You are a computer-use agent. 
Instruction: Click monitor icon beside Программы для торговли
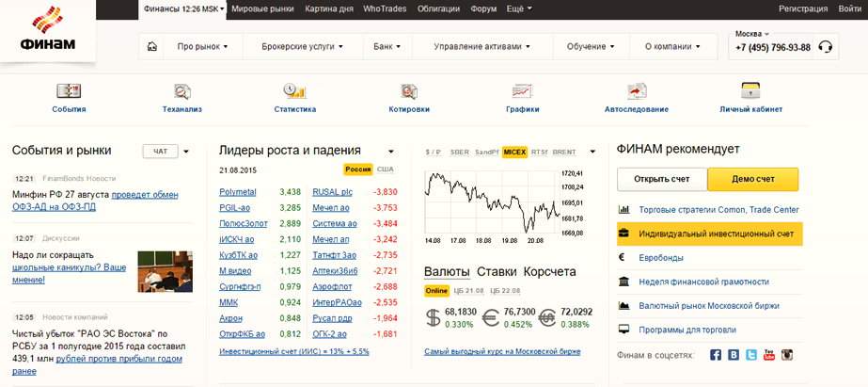tap(623, 330)
